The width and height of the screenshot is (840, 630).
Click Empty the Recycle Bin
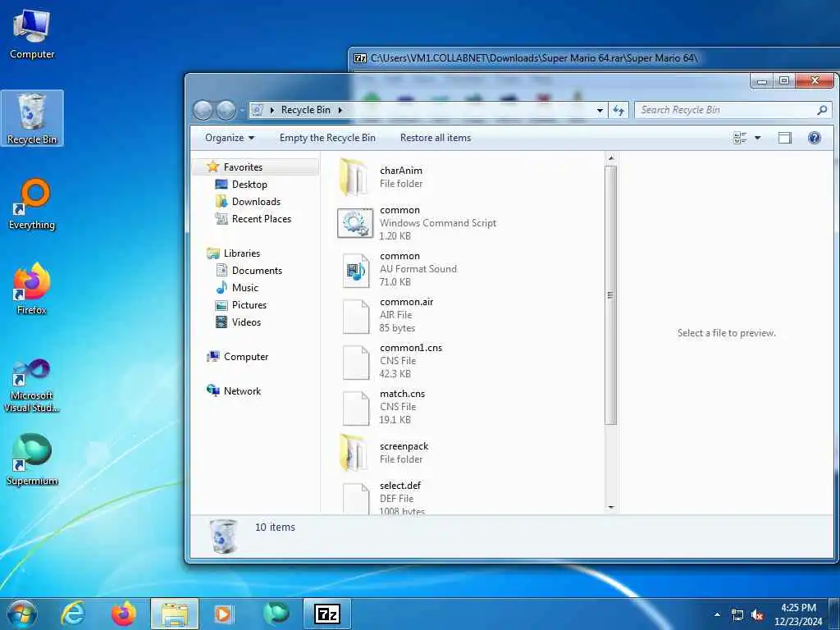[327, 138]
